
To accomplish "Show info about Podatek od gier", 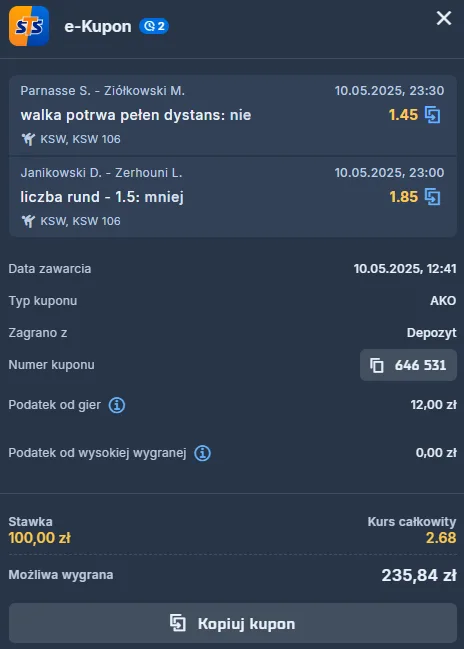I will (117, 405).
